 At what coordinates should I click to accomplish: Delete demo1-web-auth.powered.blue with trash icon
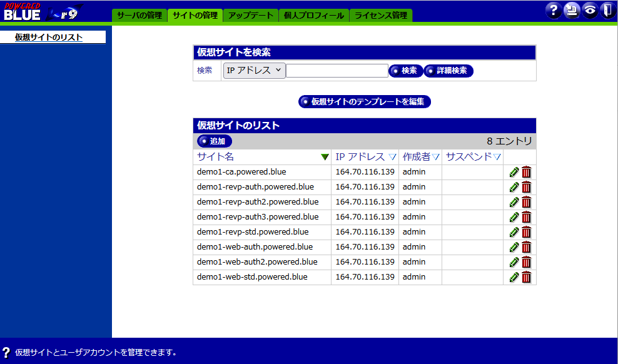point(527,247)
